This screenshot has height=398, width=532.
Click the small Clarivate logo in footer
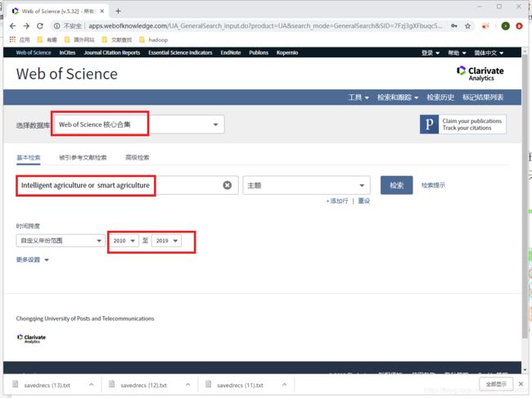point(31,338)
